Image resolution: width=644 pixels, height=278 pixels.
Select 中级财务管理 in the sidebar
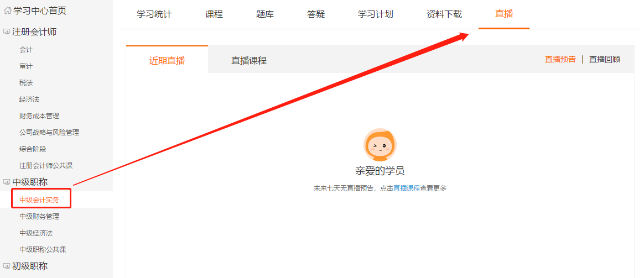pyautogui.click(x=39, y=217)
